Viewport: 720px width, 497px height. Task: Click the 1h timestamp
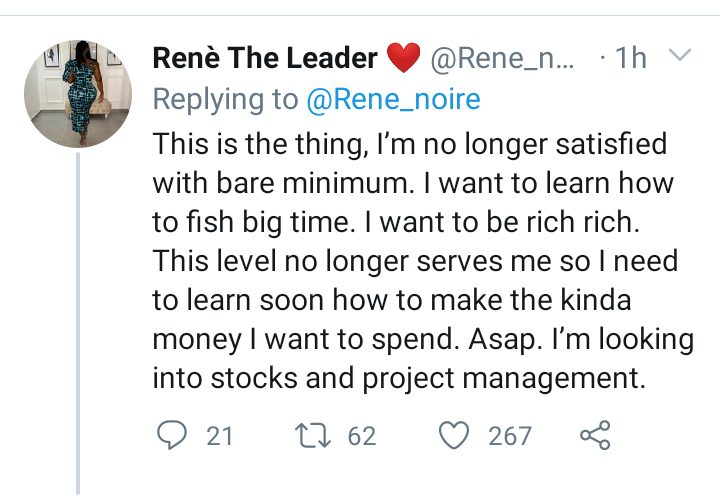(x=630, y=59)
